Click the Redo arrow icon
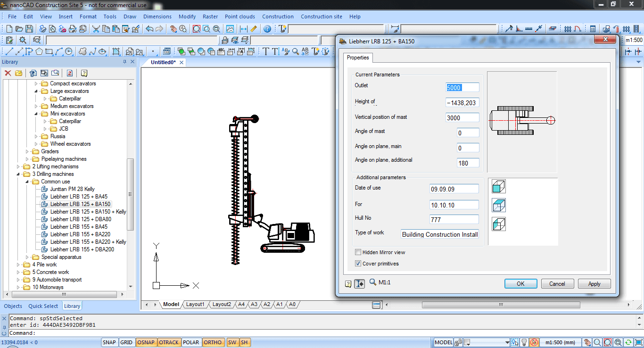The image size is (644, 348). 159,29
